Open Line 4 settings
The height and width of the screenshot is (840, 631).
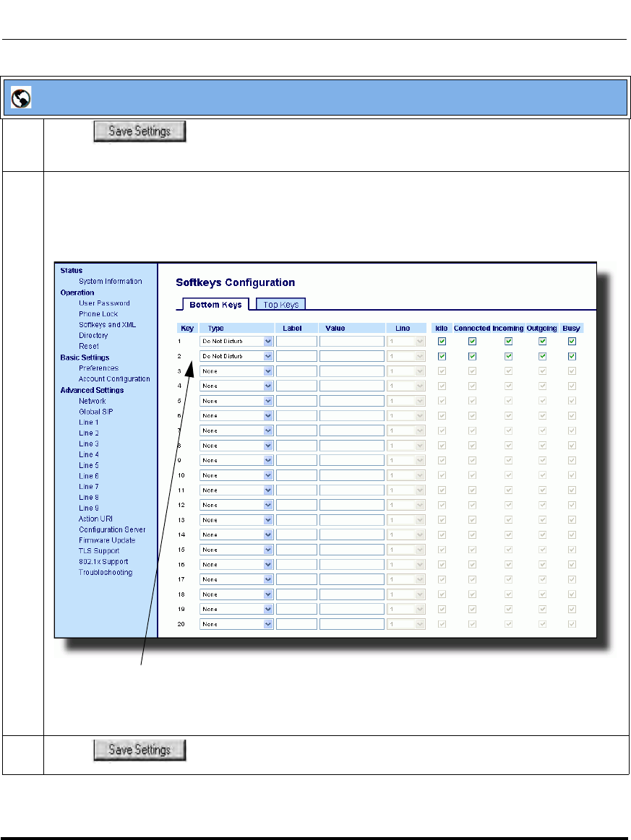[88, 454]
